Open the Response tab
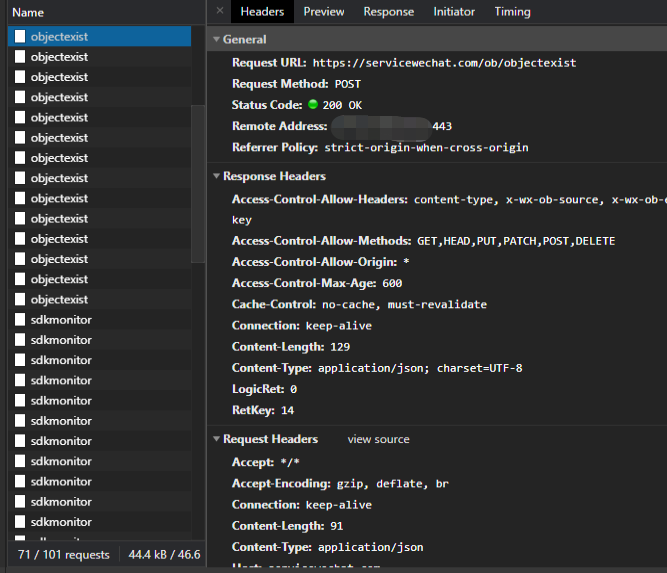The image size is (667, 573). [388, 11]
